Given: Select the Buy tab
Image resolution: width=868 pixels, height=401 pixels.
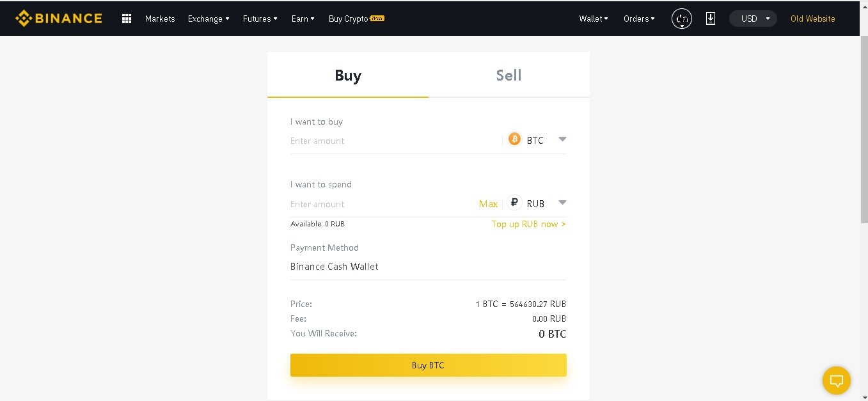Looking at the screenshot, I should 348,75.
